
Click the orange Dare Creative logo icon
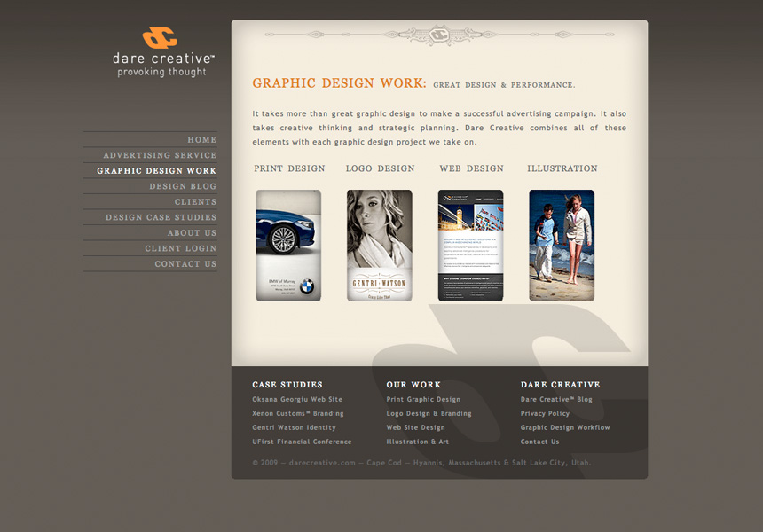tap(160, 38)
